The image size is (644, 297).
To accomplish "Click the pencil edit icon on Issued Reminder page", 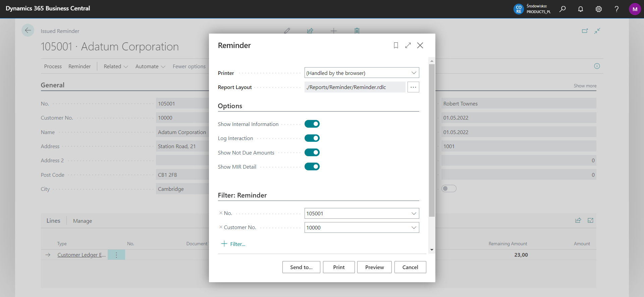I will (x=287, y=31).
